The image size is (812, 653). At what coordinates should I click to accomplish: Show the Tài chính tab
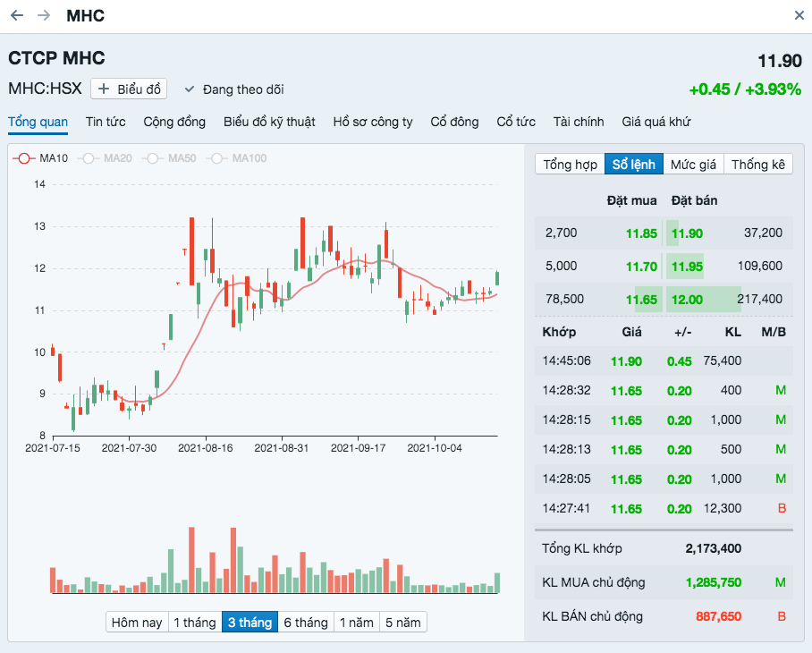click(579, 122)
